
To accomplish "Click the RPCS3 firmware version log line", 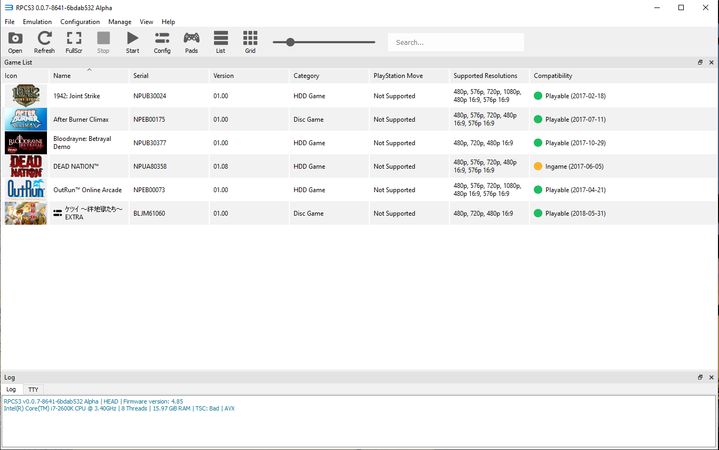I will point(94,401).
